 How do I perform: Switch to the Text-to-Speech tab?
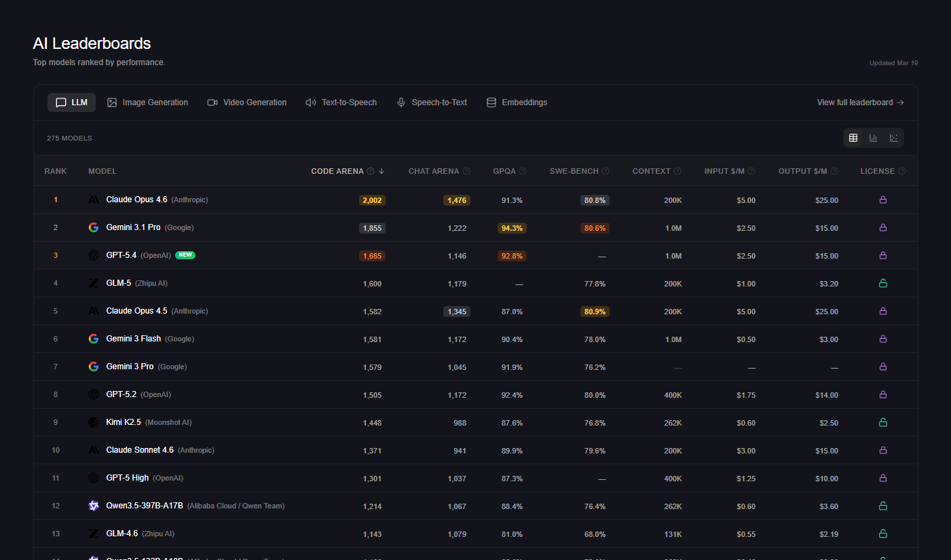click(341, 102)
